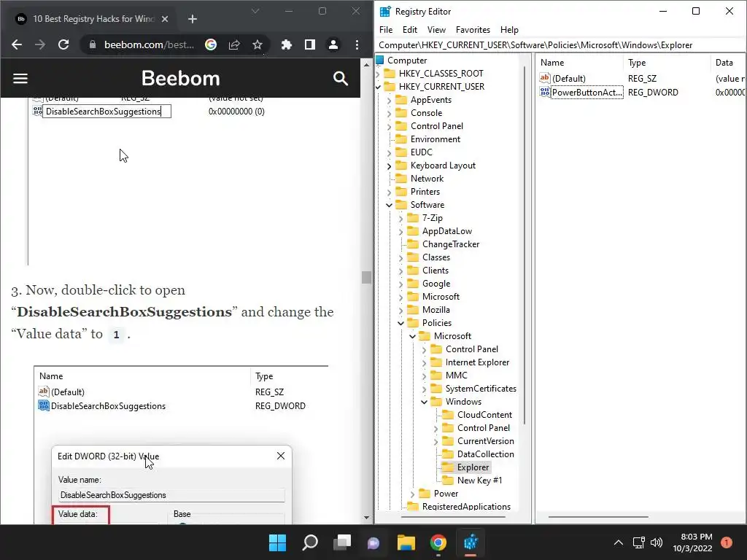Expand Power key
Viewport: 747px width, 560px height.
tap(413, 494)
